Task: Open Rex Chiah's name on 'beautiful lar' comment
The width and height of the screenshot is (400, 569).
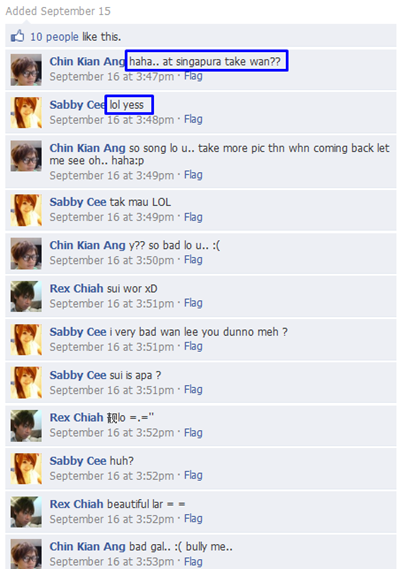Action: pyautogui.click(x=77, y=504)
